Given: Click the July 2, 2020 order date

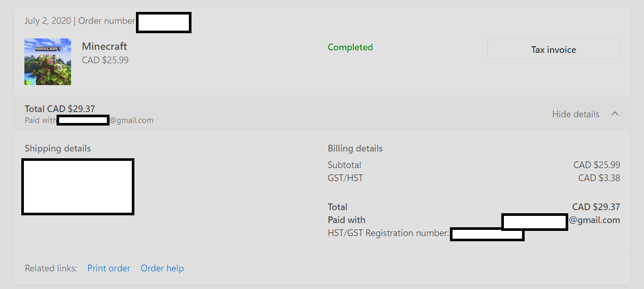Looking at the screenshot, I should click(x=48, y=21).
